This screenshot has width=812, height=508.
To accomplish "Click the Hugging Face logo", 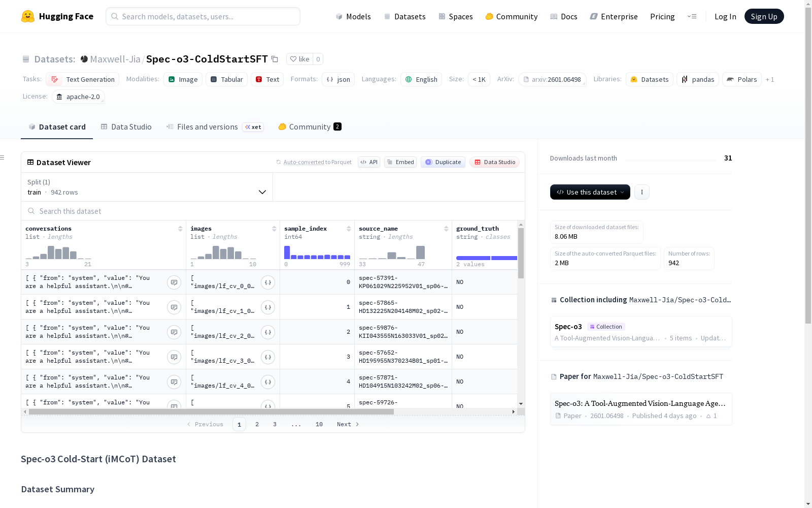I will click(57, 16).
